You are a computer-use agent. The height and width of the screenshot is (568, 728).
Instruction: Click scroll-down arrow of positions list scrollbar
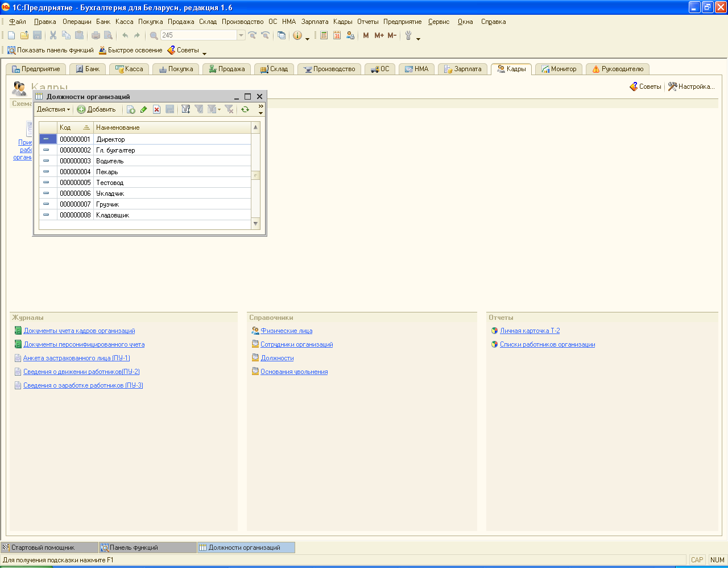[255, 224]
